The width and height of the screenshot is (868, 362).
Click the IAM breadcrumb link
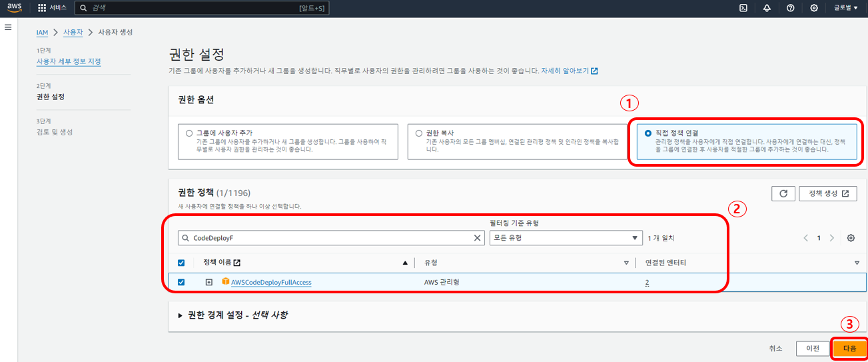click(42, 32)
